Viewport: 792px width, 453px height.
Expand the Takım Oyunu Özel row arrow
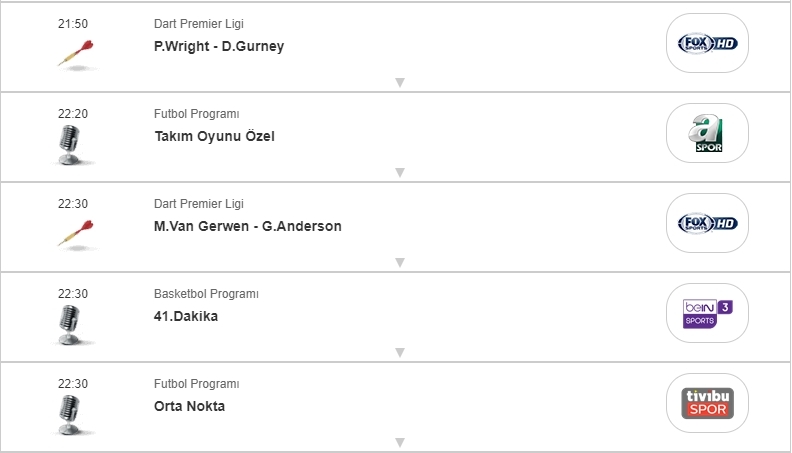(399, 173)
